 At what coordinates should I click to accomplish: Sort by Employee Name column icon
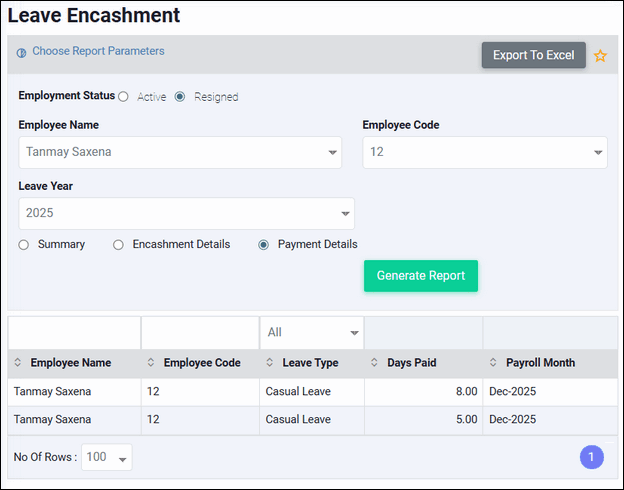17,363
